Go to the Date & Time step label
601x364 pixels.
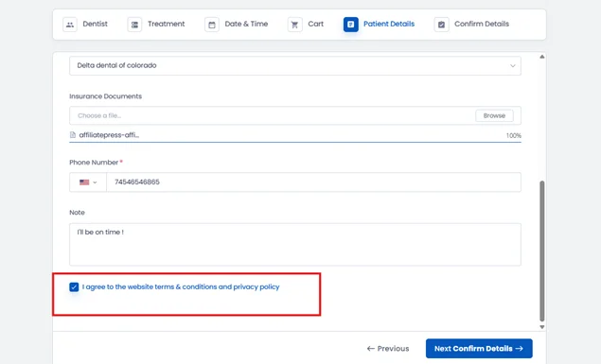point(246,24)
